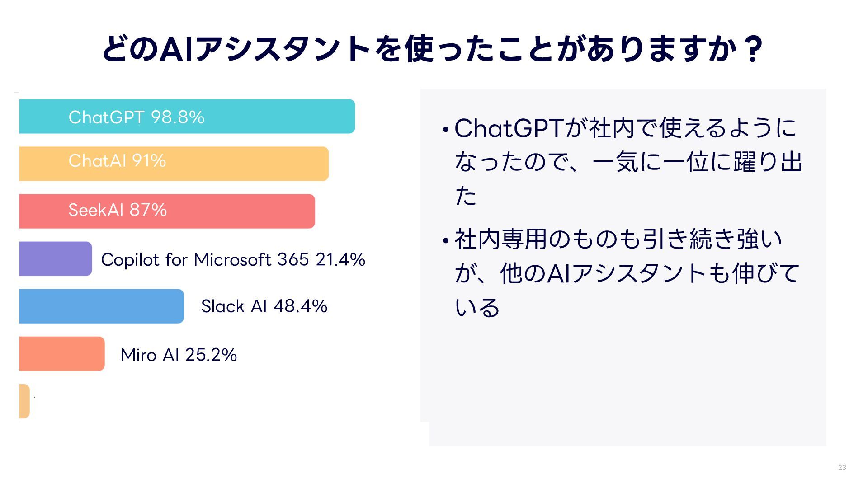
Task: Click the blue Slack AI bar
Action: 101,306
